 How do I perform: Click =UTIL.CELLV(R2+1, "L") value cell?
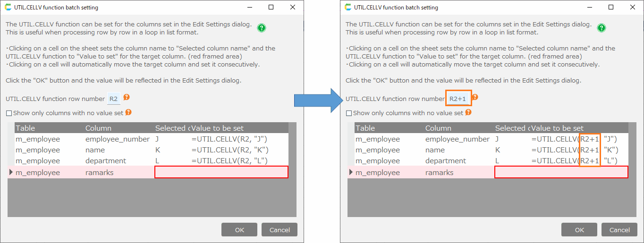pos(579,160)
